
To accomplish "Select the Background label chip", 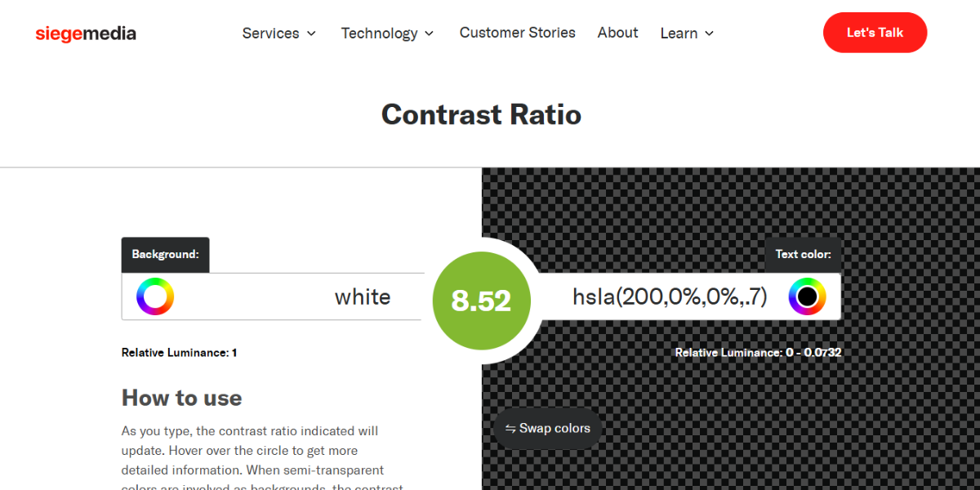I will pyautogui.click(x=165, y=254).
